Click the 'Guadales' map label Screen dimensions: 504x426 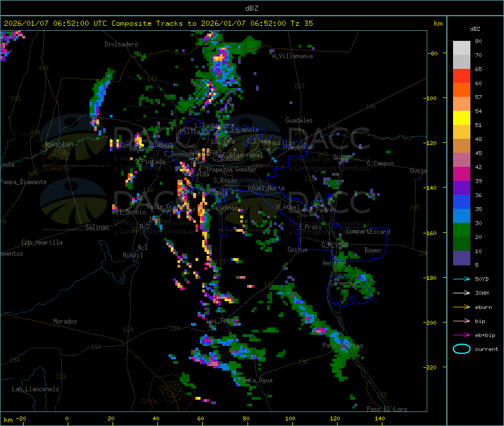point(299,120)
